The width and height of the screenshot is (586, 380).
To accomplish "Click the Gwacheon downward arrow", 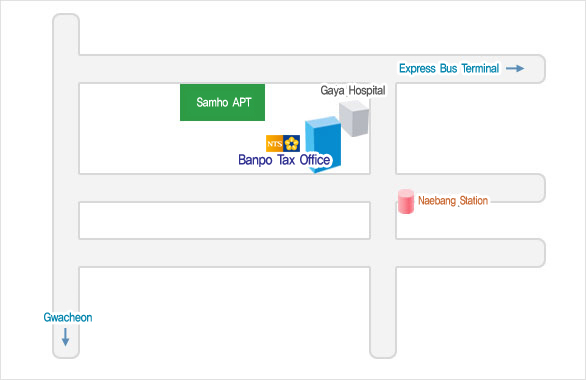I will [x=65, y=337].
